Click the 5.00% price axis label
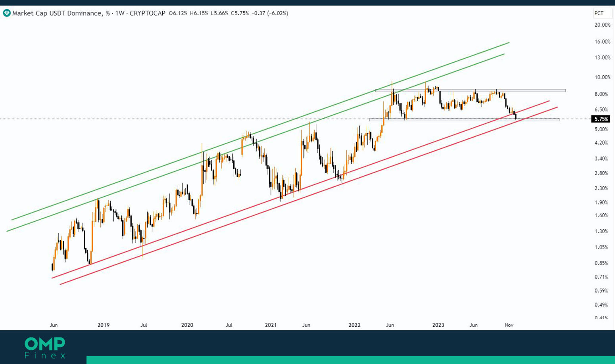 coord(601,129)
